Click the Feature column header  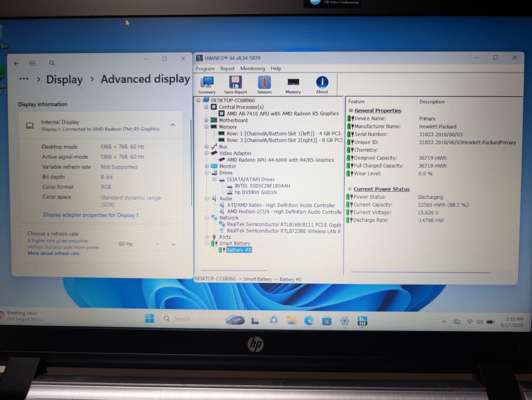(x=356, y=101)
